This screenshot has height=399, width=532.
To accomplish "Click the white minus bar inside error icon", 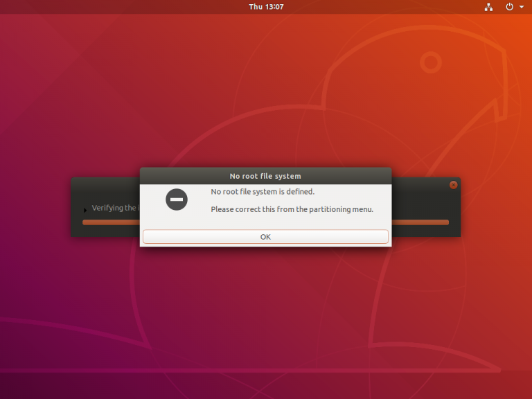I will click(177, 199).
